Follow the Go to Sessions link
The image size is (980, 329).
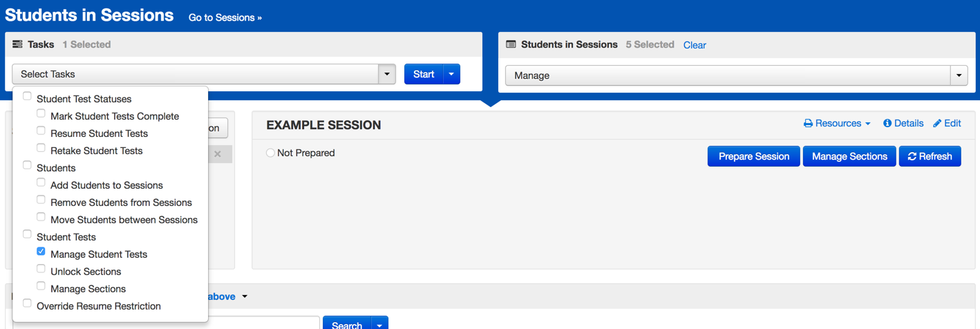coord(225,17)
